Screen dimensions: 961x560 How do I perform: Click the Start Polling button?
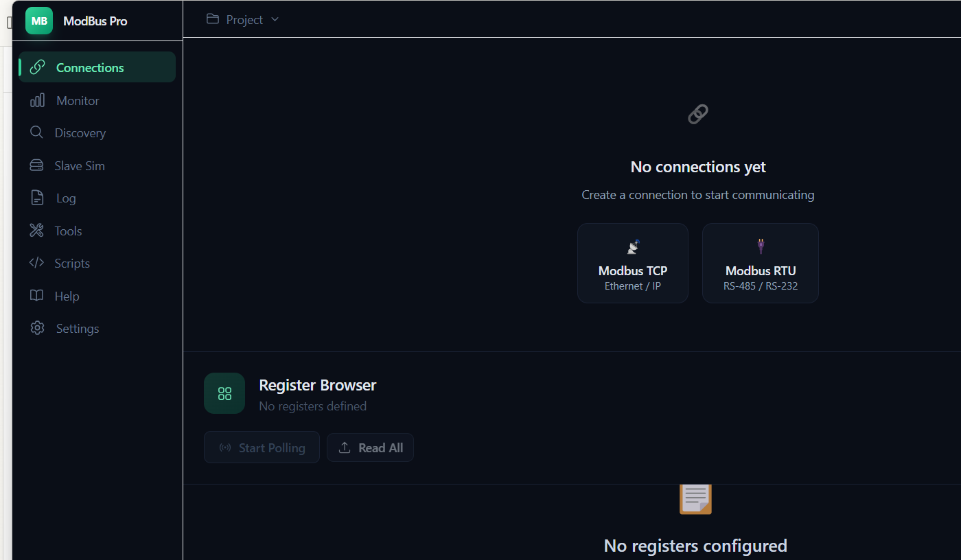(x=262, y=447)
